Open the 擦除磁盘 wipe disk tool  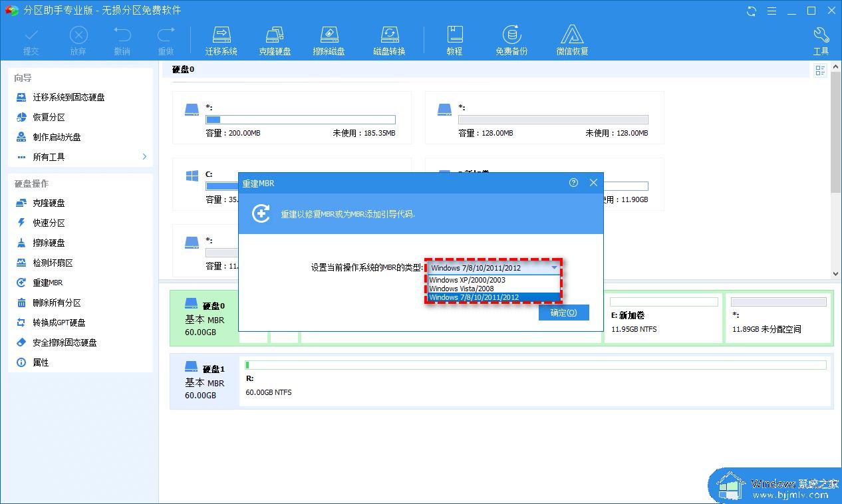tap(329, 41)
